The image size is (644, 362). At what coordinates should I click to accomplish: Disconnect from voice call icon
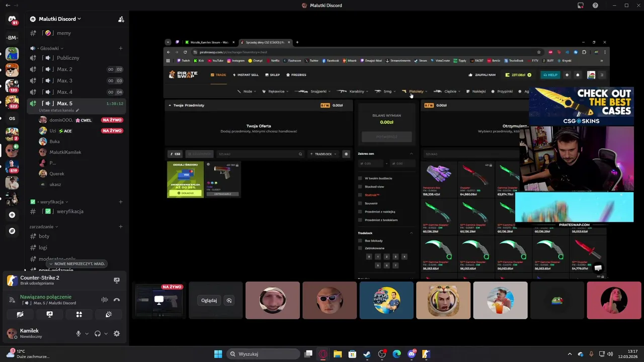[x=117, y=300]
